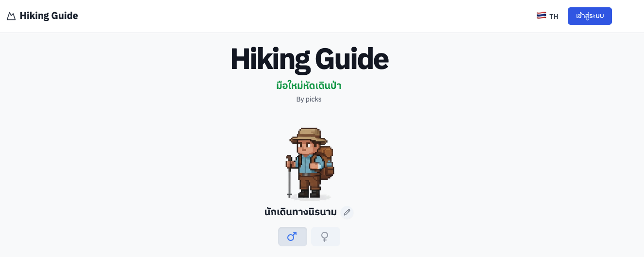Click the เข้าสู่ระบบ login button

click(590, 16)
